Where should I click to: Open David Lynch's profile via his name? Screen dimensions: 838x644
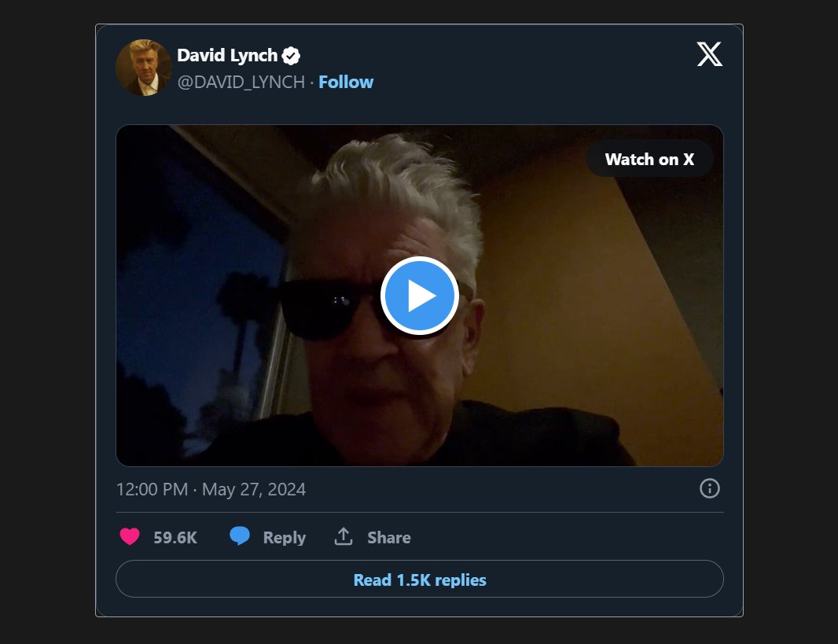(226, 55)
